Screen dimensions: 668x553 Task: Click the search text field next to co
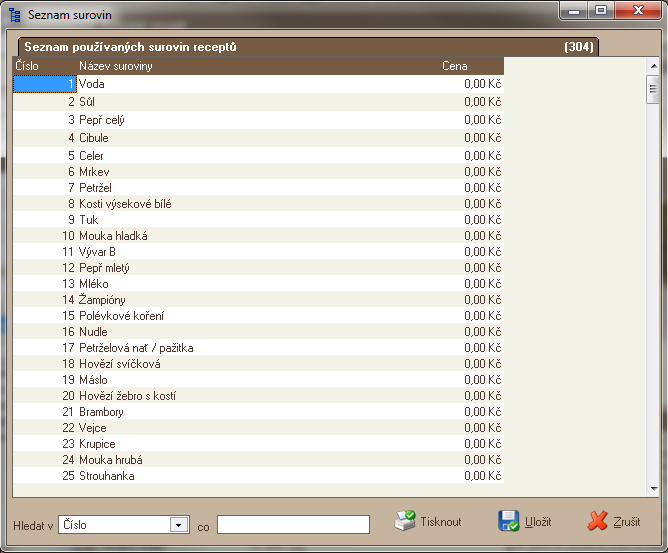293,524
